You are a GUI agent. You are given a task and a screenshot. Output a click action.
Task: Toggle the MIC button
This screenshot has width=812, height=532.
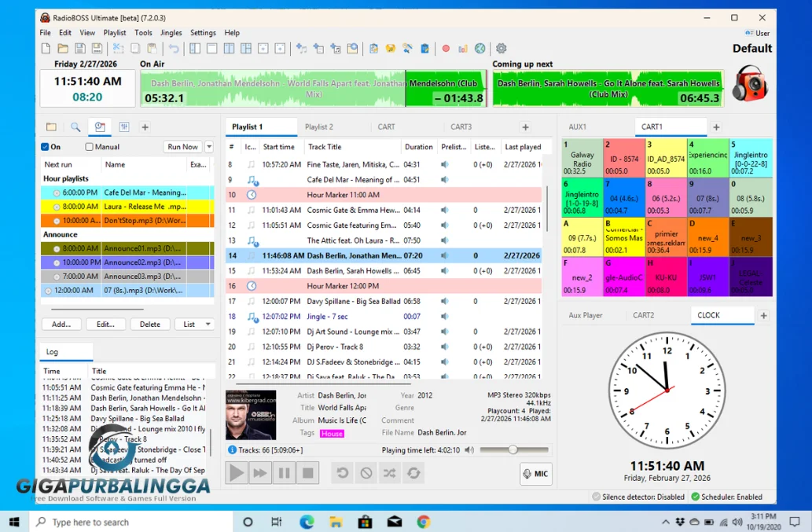(x=536, y=474)
